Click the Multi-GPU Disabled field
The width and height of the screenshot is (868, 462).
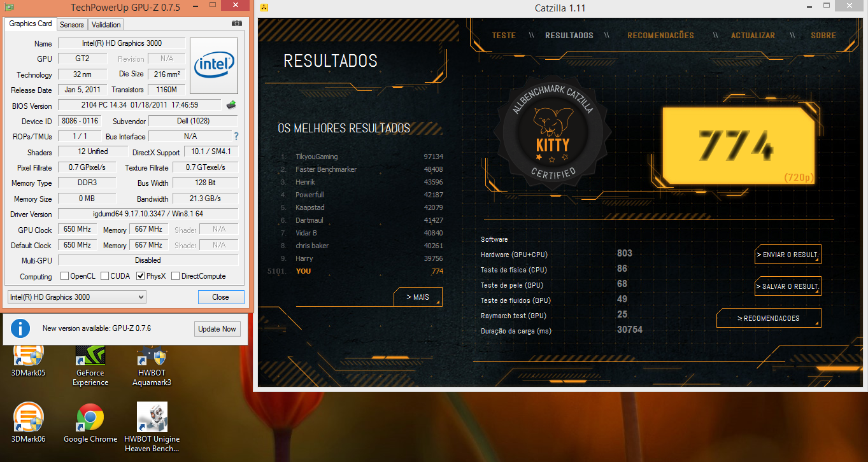(x=148, y=260)
